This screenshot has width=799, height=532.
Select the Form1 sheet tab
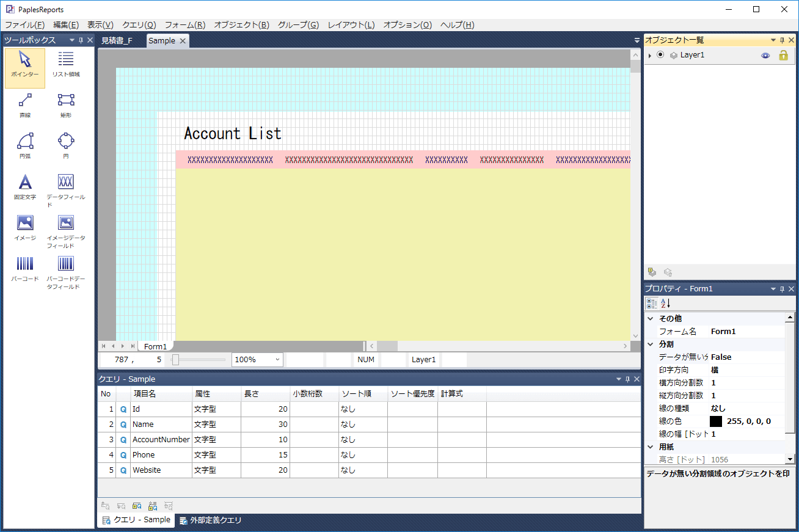pyautogui.click(x=156, y=346)
